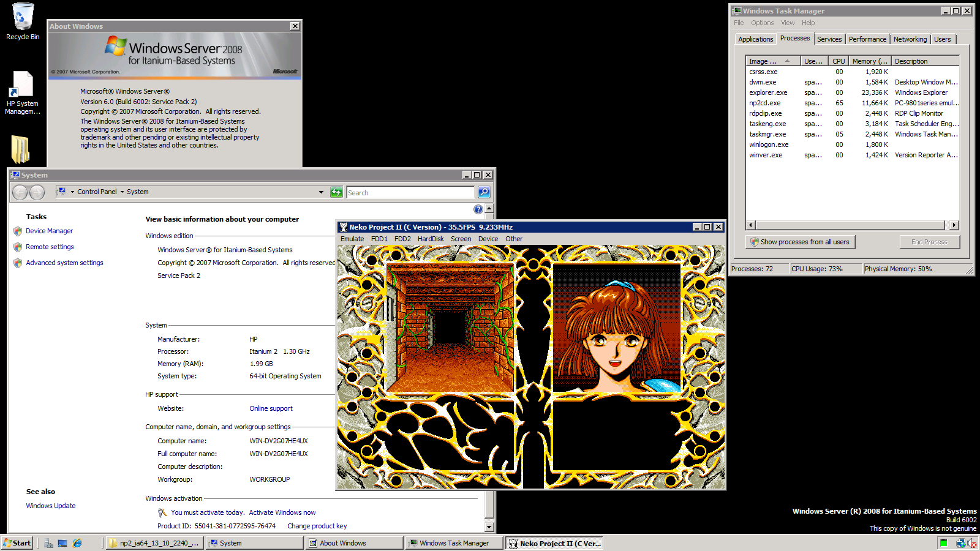Sort processes by CPU column header
Image resolution: width=980 pixels, height=551 pixels.
pos(839,61)
